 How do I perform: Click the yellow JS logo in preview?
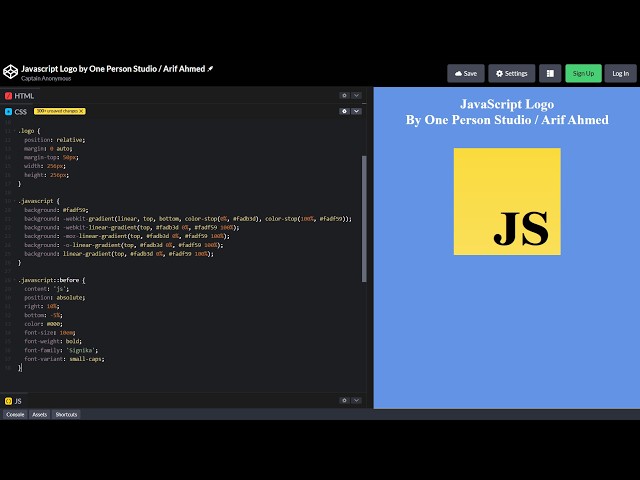(507, 202)
